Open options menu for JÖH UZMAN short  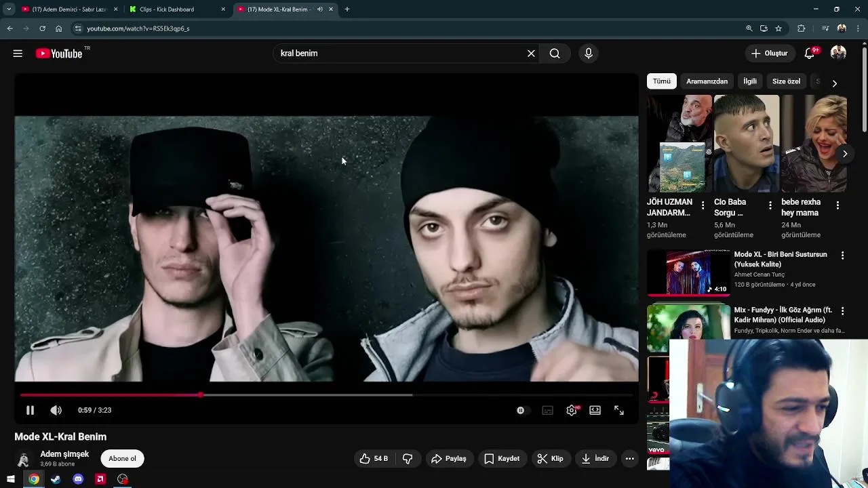click(x=703, y=205)
